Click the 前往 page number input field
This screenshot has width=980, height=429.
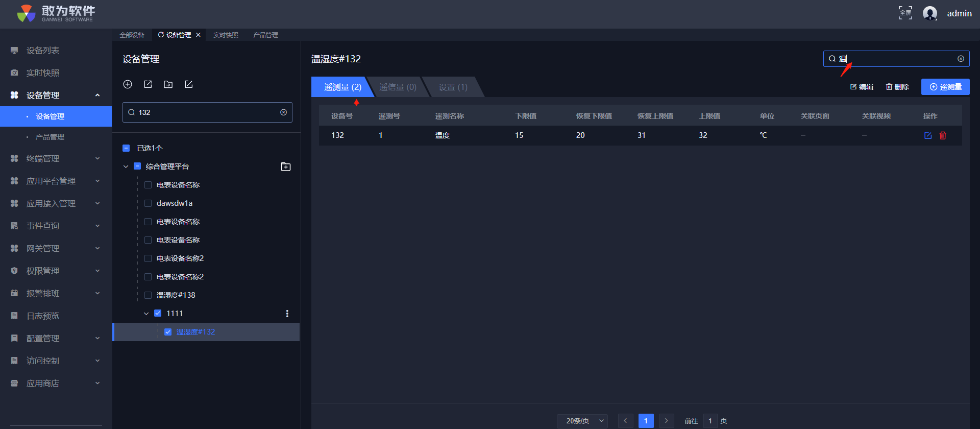[710, 421]
